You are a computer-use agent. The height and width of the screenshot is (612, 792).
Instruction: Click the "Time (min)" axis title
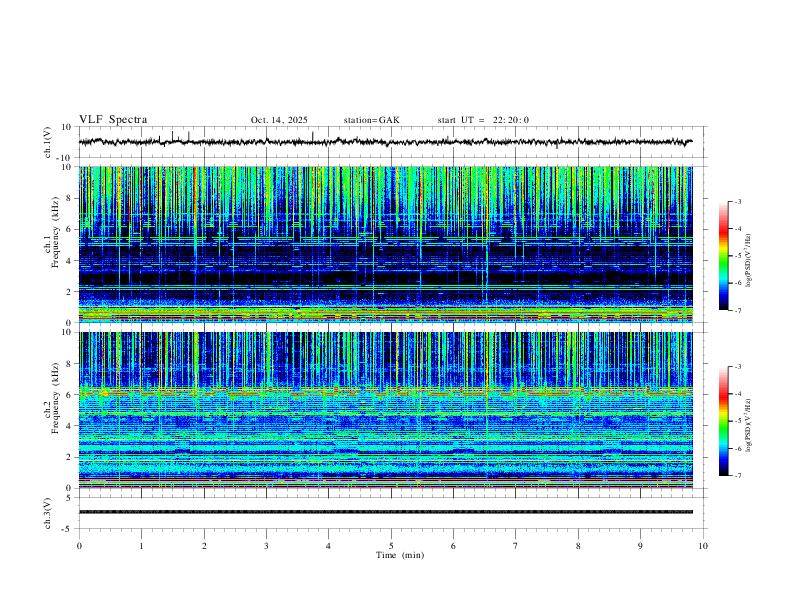tap(400, 555)
